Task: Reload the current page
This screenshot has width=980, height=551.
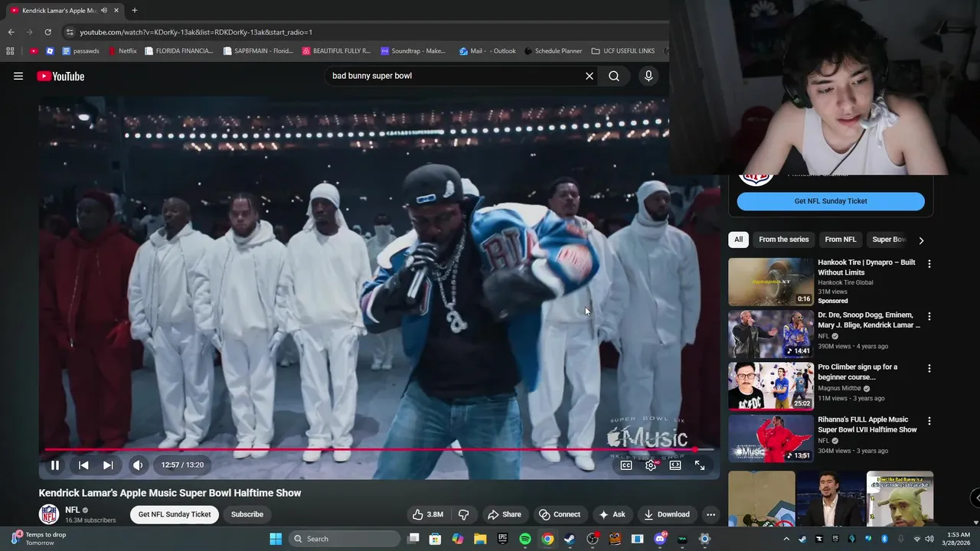Action: click(x=47, y=32)
